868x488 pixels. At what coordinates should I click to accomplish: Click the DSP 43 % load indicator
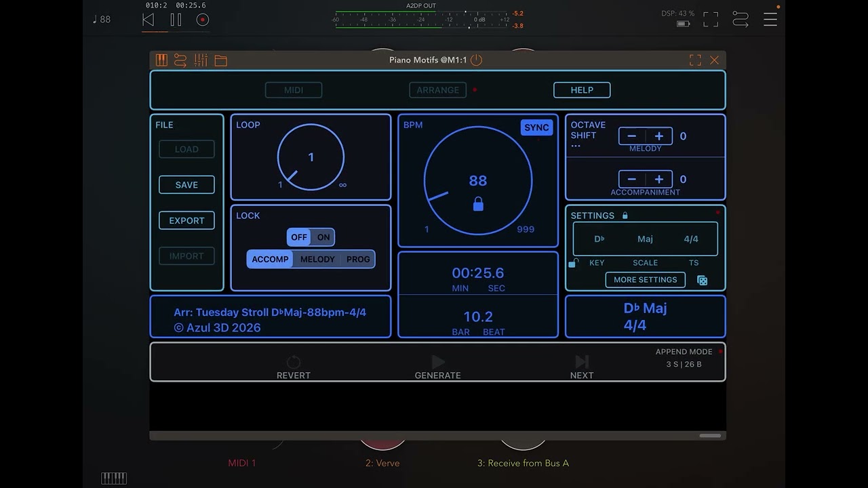678,14
